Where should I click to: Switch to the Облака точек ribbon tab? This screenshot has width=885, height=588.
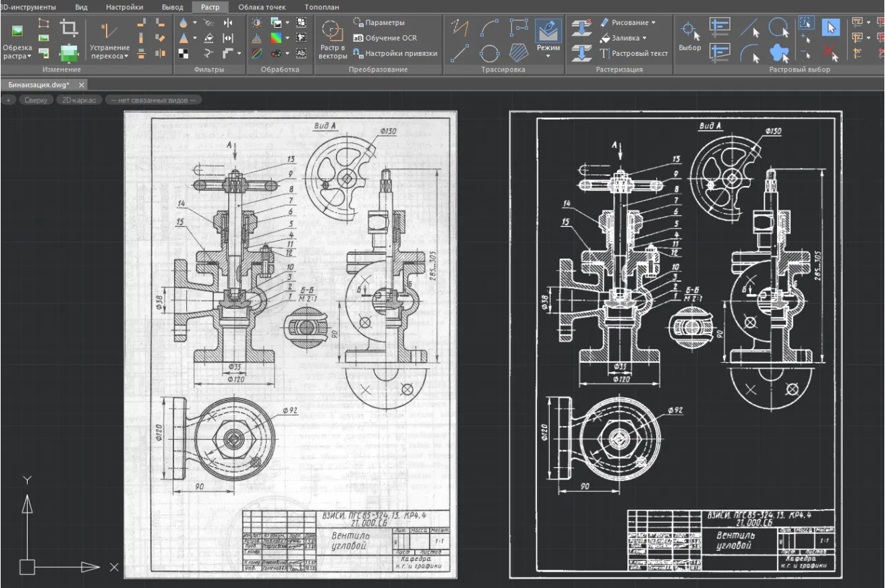tap(262, 7)
